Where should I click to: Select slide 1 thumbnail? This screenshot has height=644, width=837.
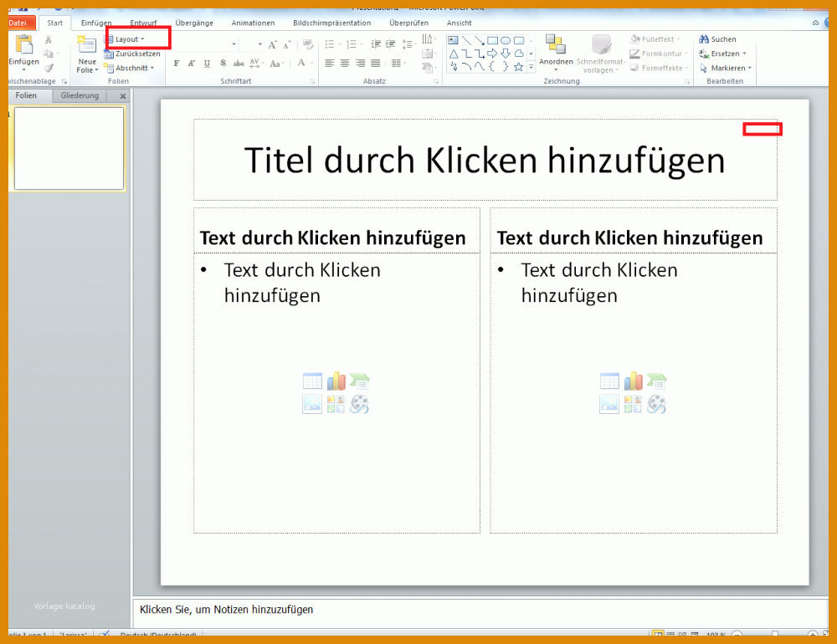(x=69, y=148)
